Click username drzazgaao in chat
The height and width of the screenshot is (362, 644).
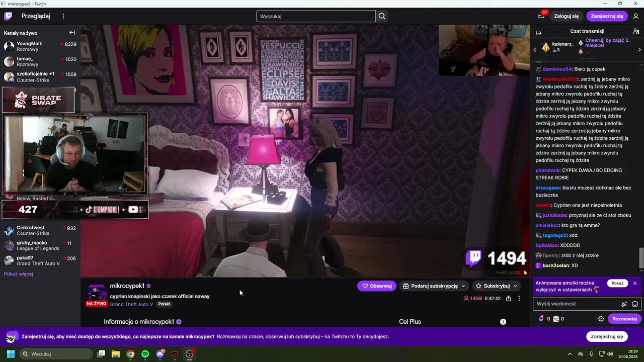pos(548,188)
